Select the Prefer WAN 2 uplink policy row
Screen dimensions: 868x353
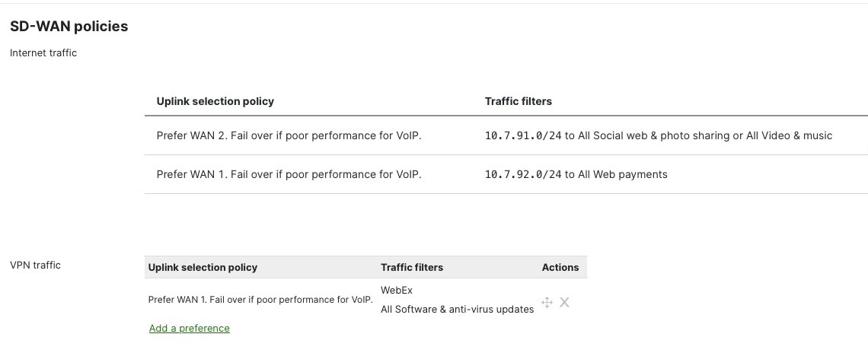pyautogui.click(x=289, y=135)
